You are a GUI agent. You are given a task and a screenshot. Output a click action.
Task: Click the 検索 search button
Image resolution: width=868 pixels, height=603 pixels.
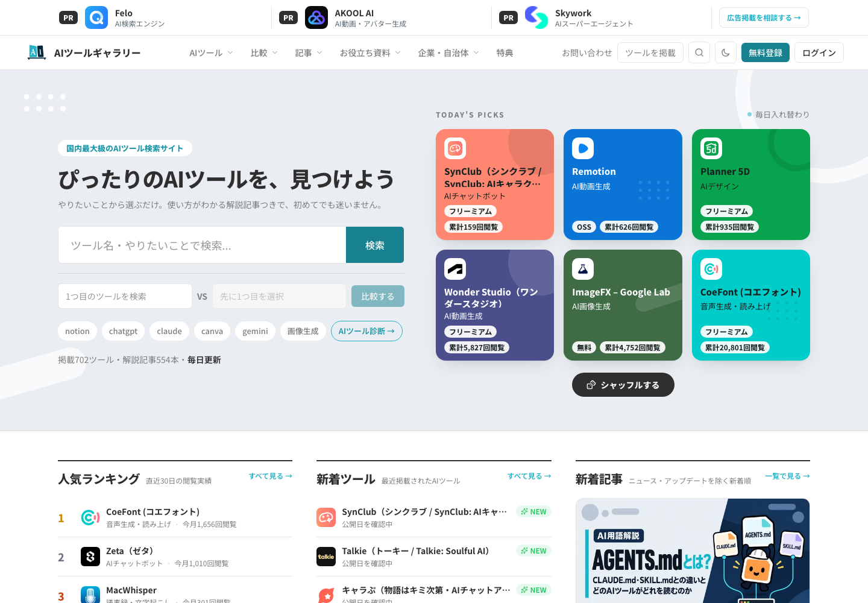point(375,245)
